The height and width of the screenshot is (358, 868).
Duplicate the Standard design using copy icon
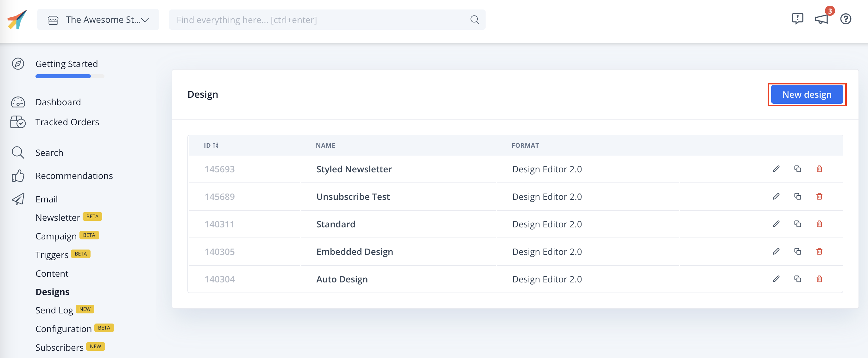click(798, 224)
